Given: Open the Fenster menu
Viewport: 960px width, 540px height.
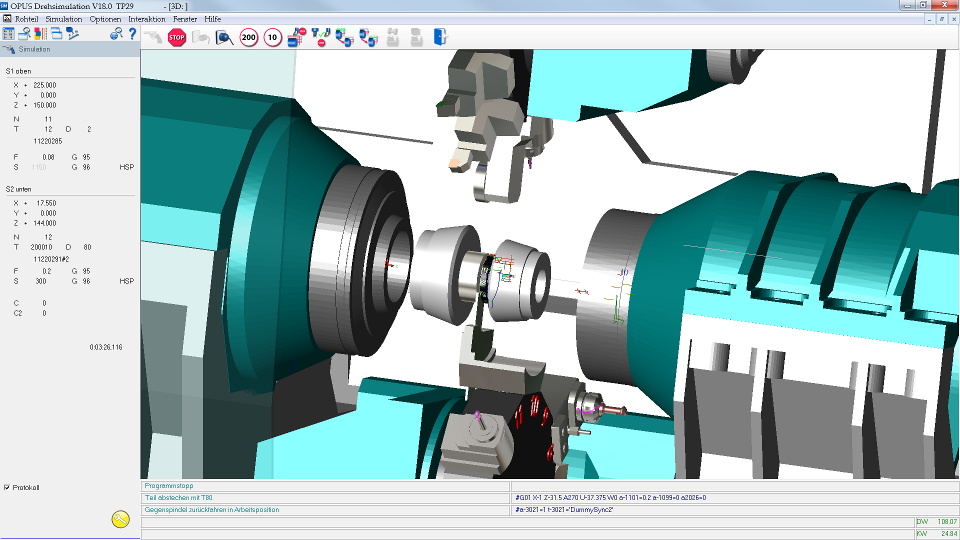Looking at the screenshot, I should [x=185, y=19].
